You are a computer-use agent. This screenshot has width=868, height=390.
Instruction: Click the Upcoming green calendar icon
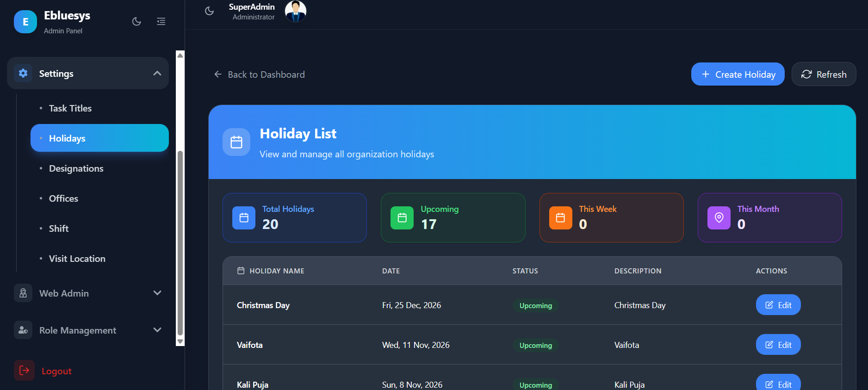tap(402, 218)
